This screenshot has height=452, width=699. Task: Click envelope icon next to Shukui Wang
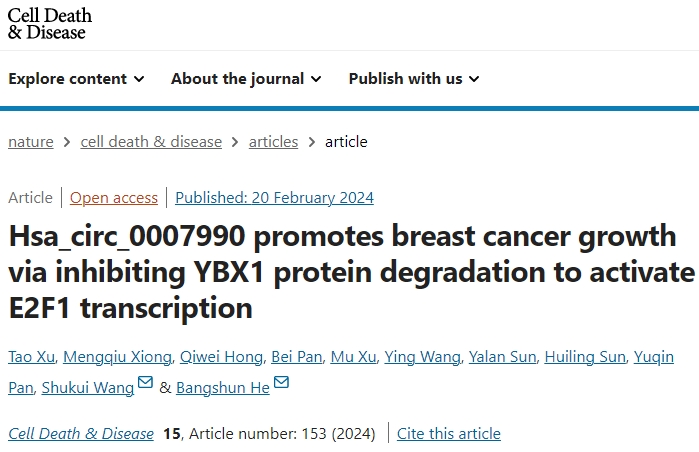click(145, 382)
